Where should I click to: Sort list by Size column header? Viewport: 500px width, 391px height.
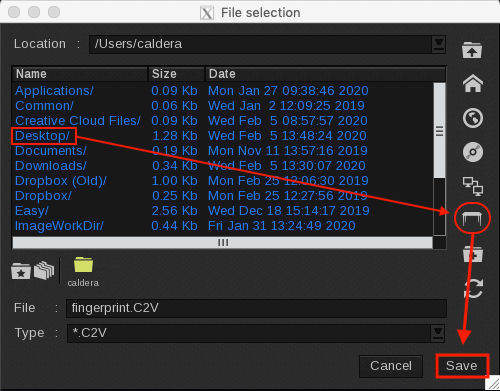[x=176, y=74]
